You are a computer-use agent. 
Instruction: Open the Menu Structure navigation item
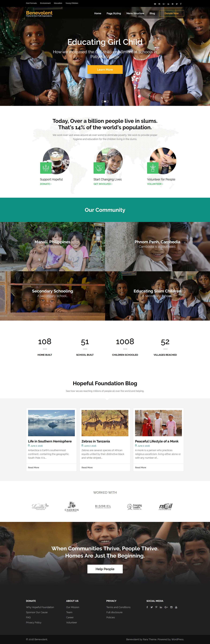pyautogui.click(x=135, y=13)
